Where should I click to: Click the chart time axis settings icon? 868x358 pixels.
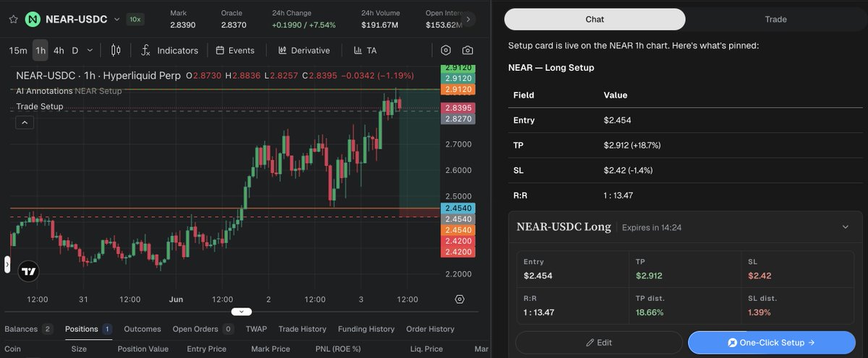(x=459, y=299)
